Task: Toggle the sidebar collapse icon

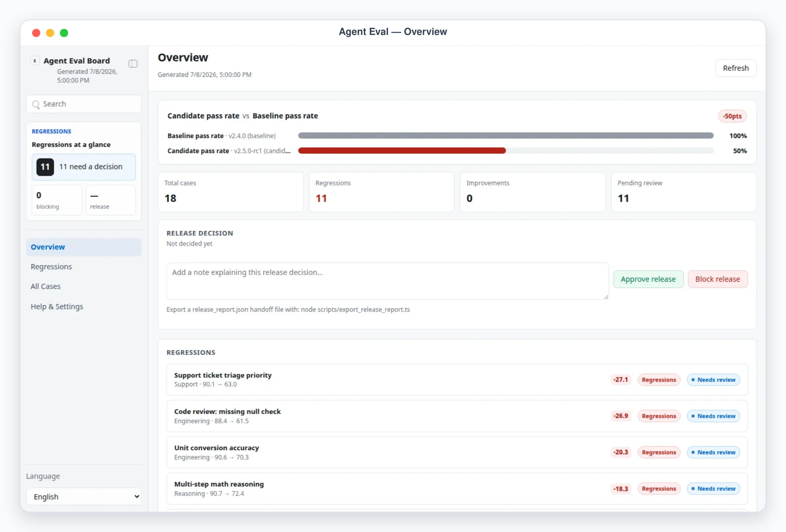Action: (x=133, y=64)
